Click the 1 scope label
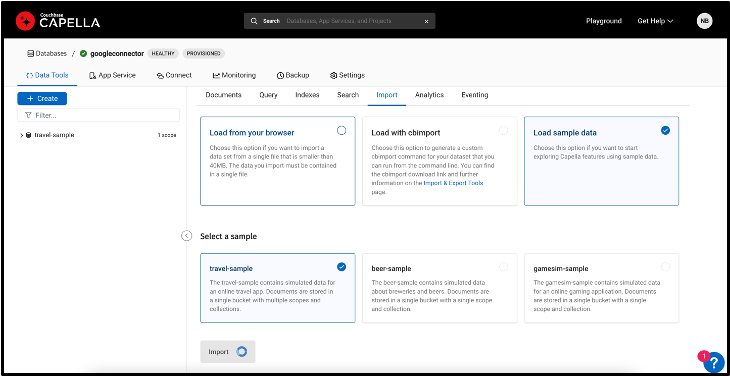 tap(167, 135)
